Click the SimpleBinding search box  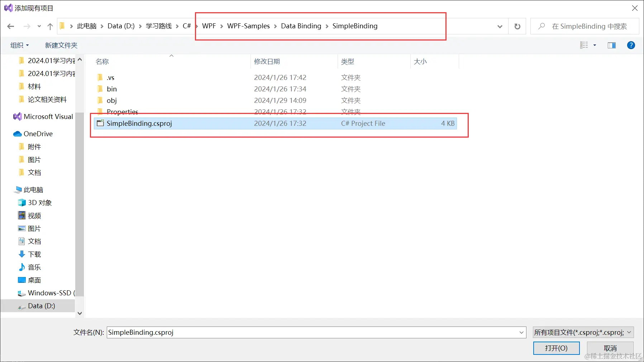pos(585,26)
